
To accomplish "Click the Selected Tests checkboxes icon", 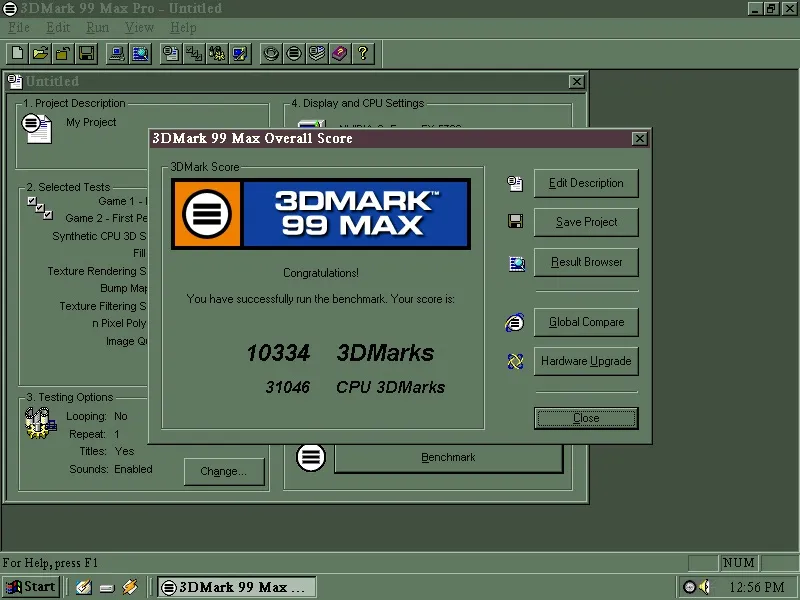I will (40, 208).
